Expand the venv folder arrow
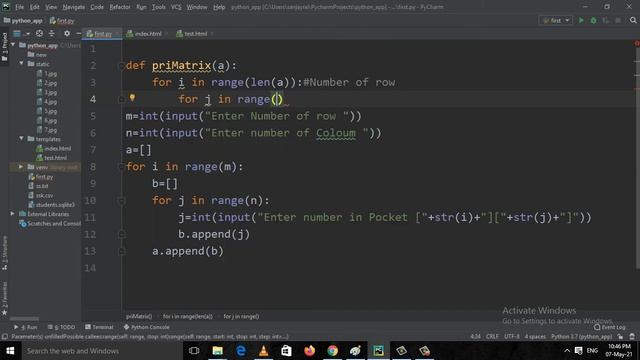Viewport: 640px width, 360px height. pos(20,167)
